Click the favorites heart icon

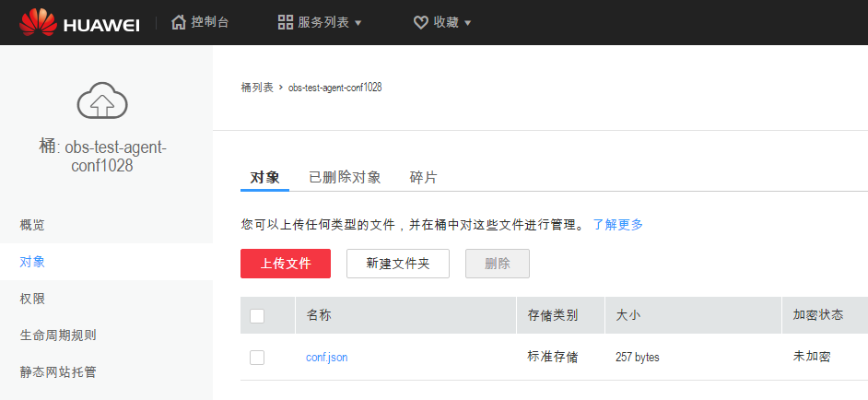pos(420,22)
